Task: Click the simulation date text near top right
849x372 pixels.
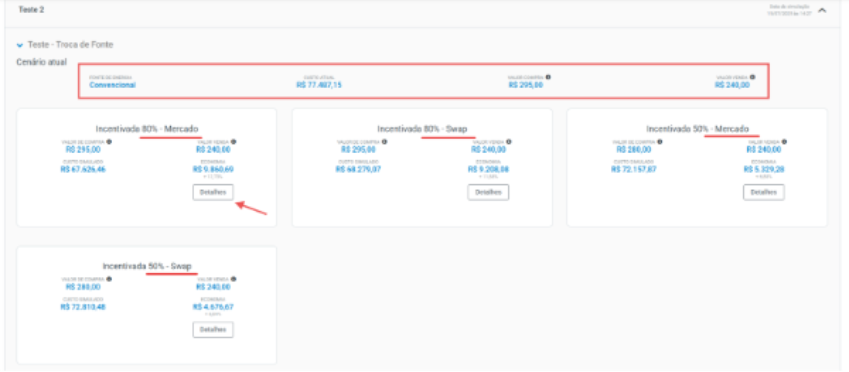Action: pyautogui.click(x=790, y=10)
